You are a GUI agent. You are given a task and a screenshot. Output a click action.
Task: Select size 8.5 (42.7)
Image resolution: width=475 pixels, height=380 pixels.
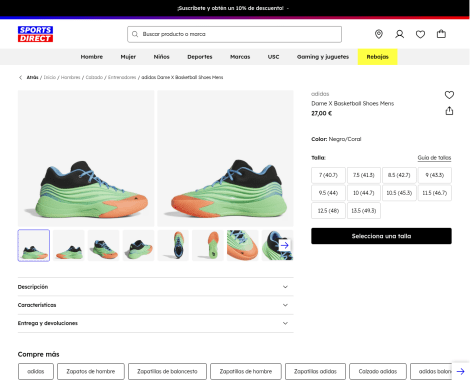coord(399,175)
